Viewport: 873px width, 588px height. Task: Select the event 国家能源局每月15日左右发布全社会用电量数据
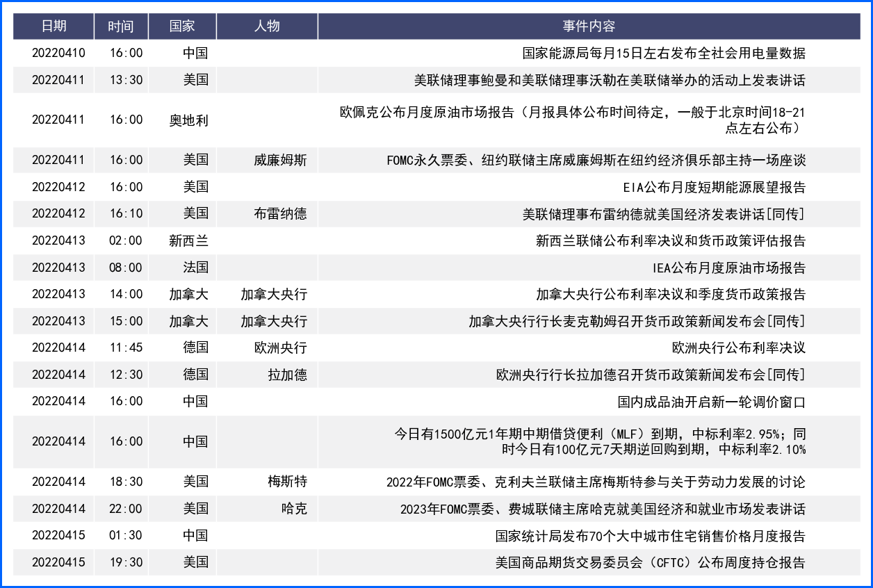tap(664, 54)
